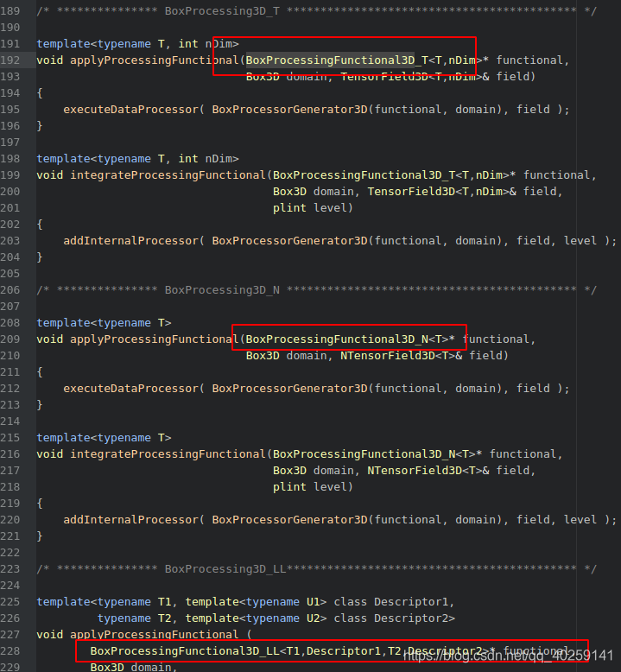
Task: Click NTensorField3D type on line 217
Action: [x=415, y=471]
